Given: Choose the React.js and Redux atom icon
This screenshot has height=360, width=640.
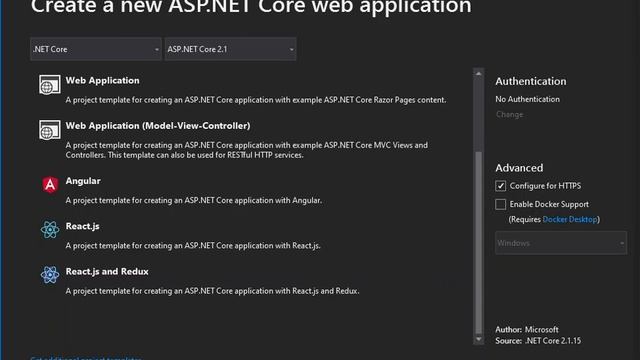Looking at the screenshot, I should 50,275.
